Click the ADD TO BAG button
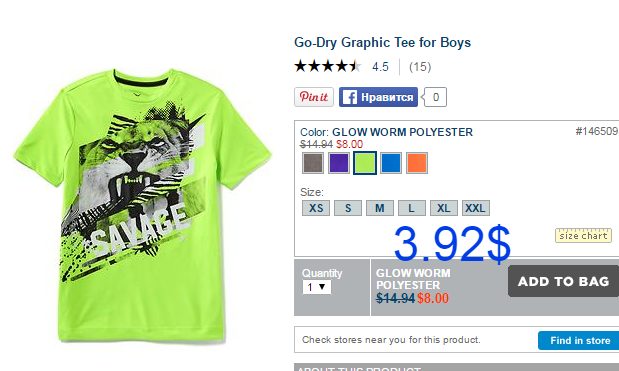This screenshot has height=371, width=619. (x=563, y=281)
